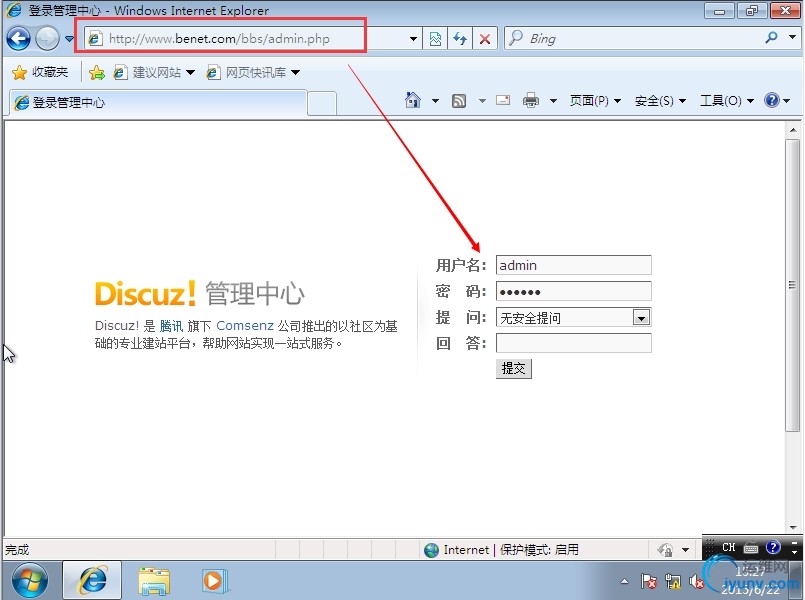This screenshot has height=600, width=805.
Task: Open the Windows Explorer taskbar icon
Action: (154, 581)
